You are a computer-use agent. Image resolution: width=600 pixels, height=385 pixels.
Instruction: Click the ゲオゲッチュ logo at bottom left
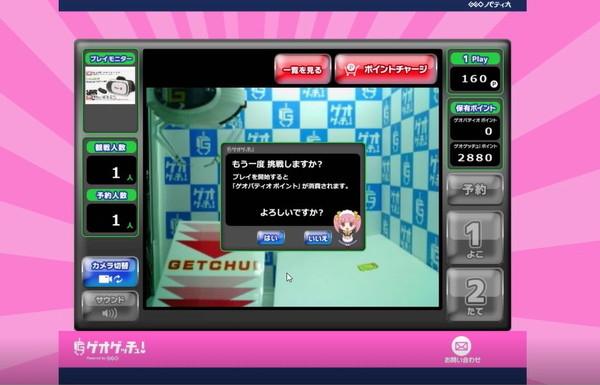click(x=109, y=348)
